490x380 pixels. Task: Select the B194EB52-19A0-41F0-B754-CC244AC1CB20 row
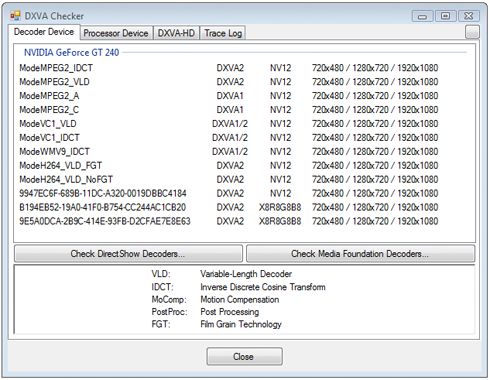pos(229,207)
